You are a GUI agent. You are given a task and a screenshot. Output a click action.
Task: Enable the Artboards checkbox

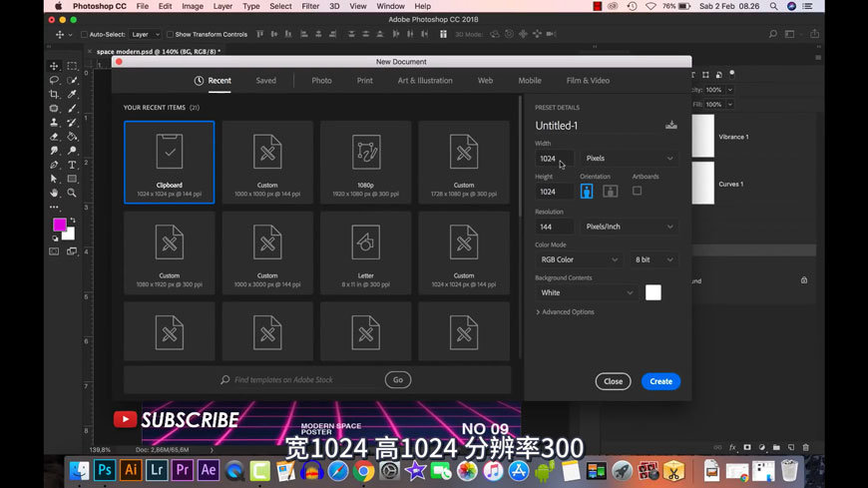click(x=638, y=191)
